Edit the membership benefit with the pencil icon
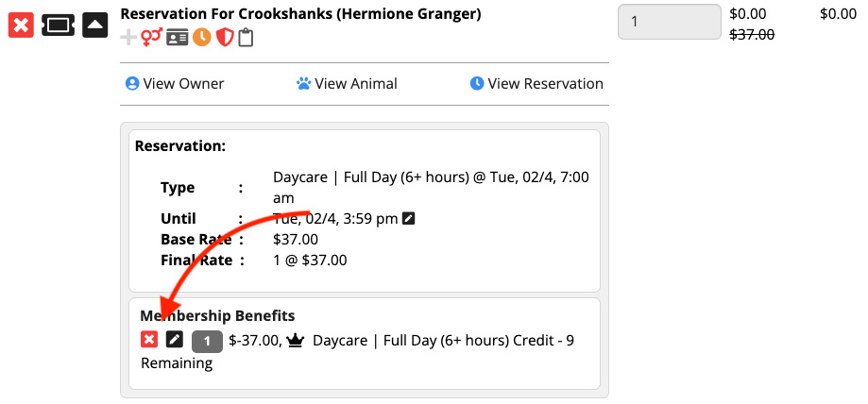The height and width of the screenshot is (404, 868). pyautogui.click(x=175, y=339)
